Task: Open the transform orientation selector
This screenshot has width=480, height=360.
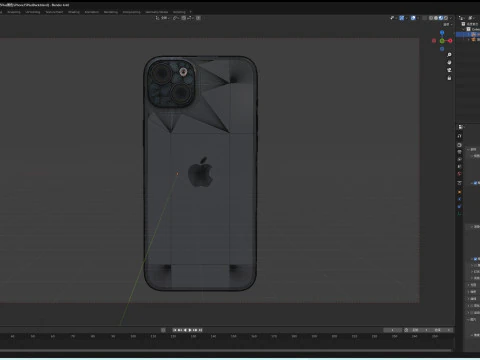Action: pyautogui.click(x=163, y=18)
